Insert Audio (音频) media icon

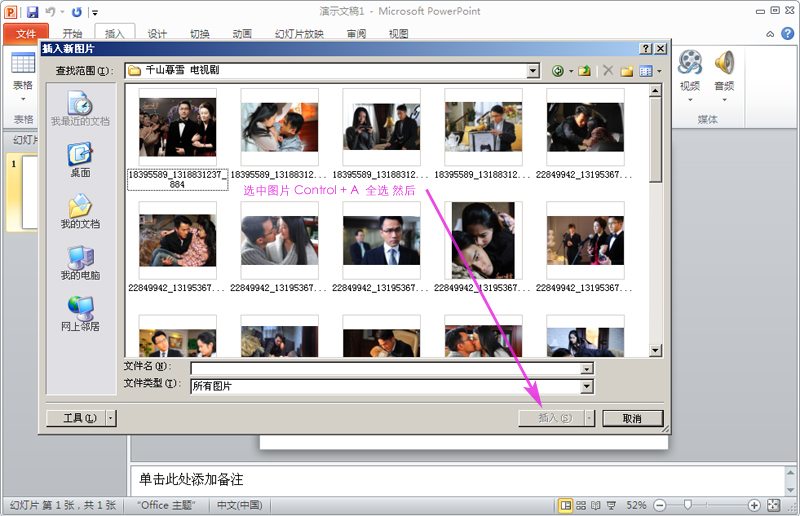(x=724, y=72)
